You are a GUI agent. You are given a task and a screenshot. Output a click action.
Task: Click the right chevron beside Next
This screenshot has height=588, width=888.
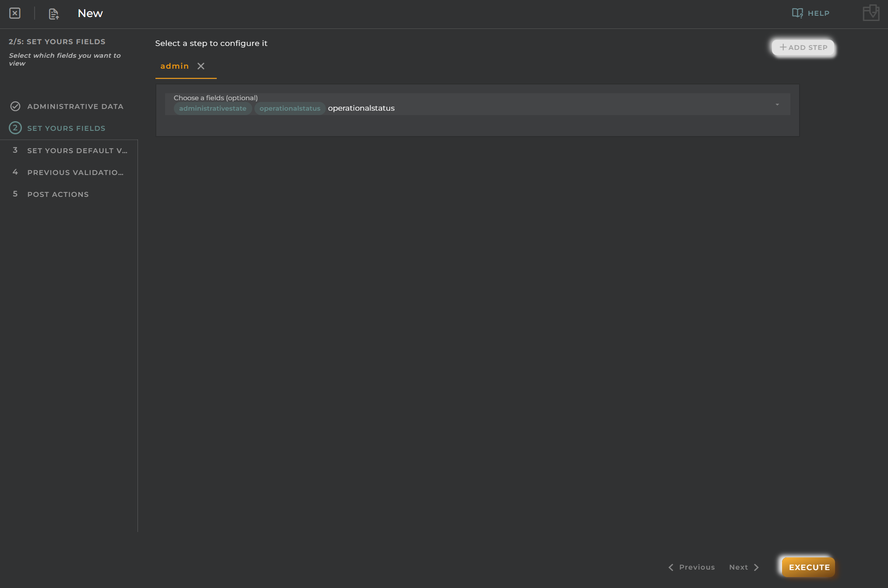(756, 567)
